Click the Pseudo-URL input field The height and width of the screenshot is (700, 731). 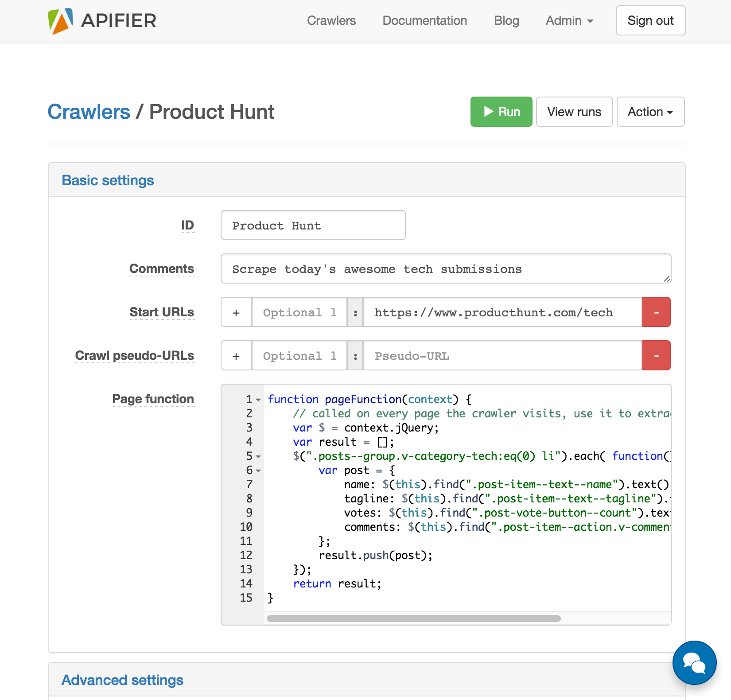503,356
